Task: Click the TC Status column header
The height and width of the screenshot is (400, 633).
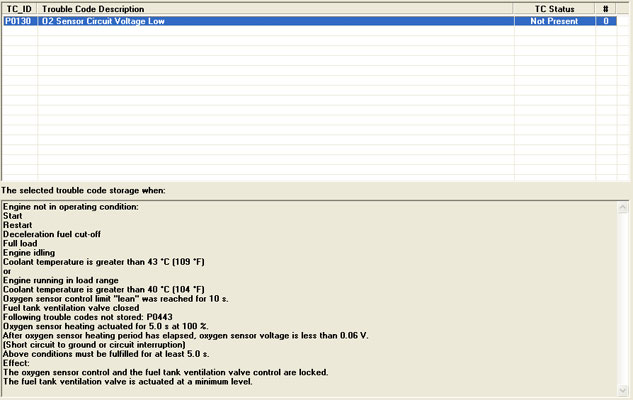Action: pos(554,9)
